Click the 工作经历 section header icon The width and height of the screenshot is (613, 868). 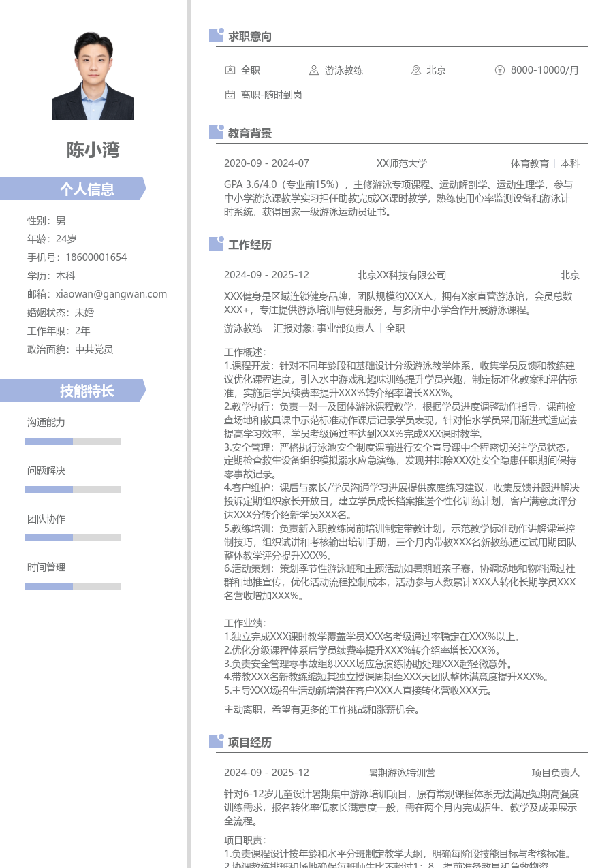(216, 244)
